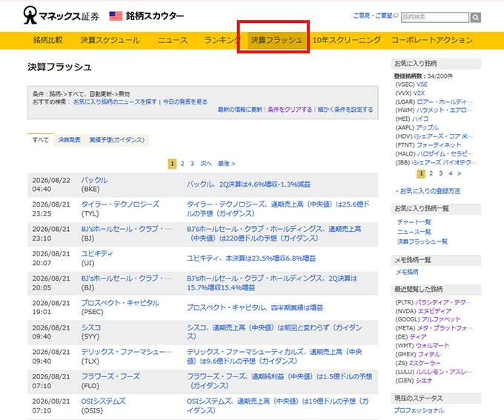Image resolution: width=504 pixels, height=420 pixels.
Task: Open フラワーズ・フーズ 1.5億ドル guidance headline
Action: [x=279, y=381]
